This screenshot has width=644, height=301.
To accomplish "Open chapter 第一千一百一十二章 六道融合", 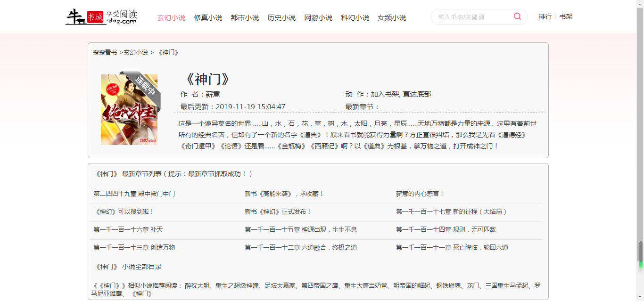I will [301, 247].
